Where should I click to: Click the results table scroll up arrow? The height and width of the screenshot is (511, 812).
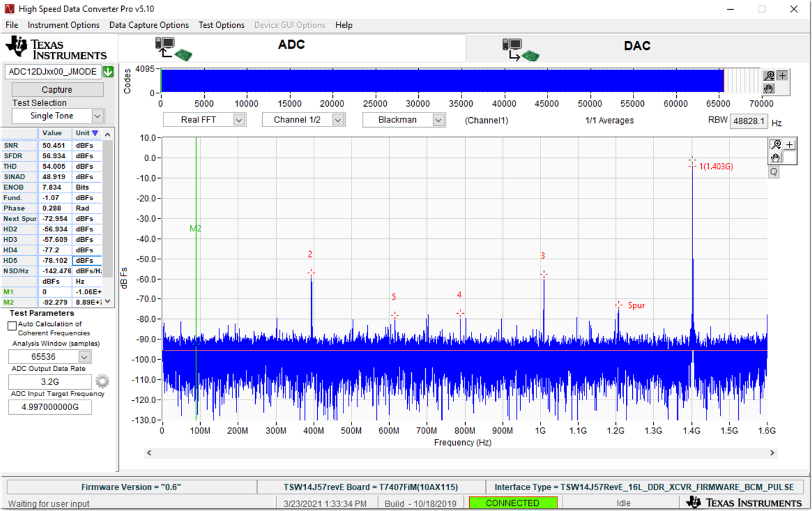(107, 134)
